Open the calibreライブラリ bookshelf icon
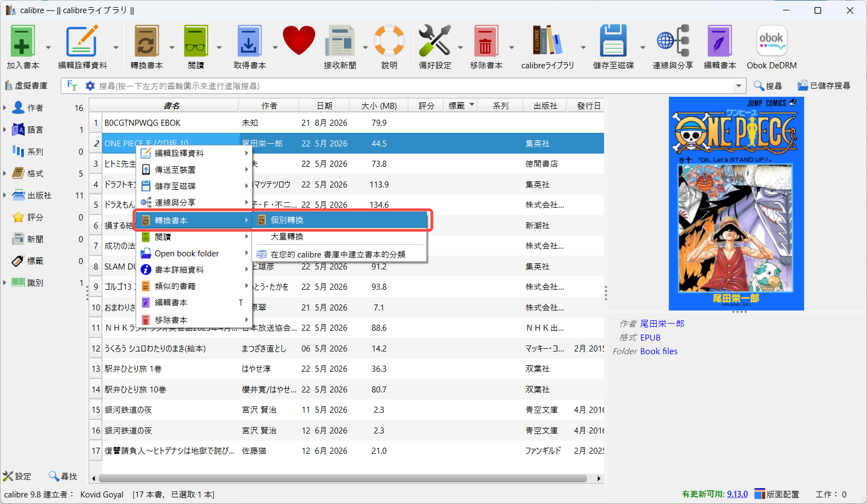 click(x=547, y=42)
